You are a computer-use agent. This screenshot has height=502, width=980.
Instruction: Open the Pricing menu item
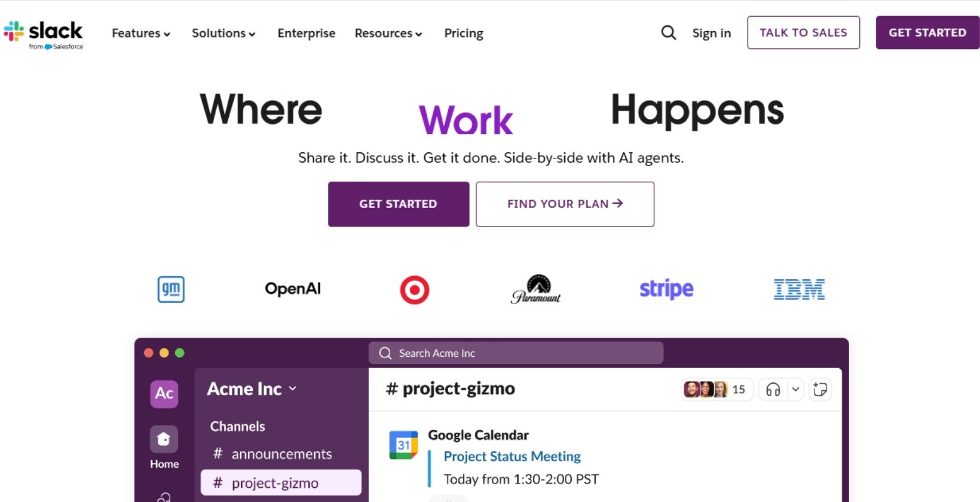[x=463, y=33]
